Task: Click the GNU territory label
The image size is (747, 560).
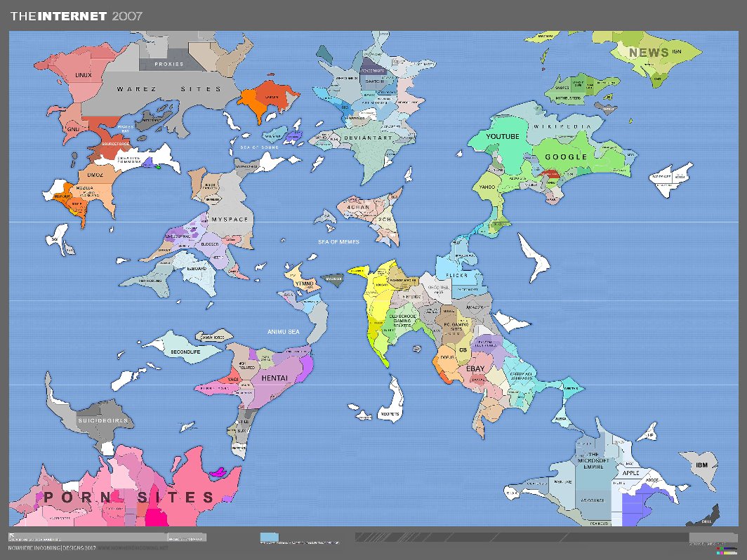Action: coord(73,130)
